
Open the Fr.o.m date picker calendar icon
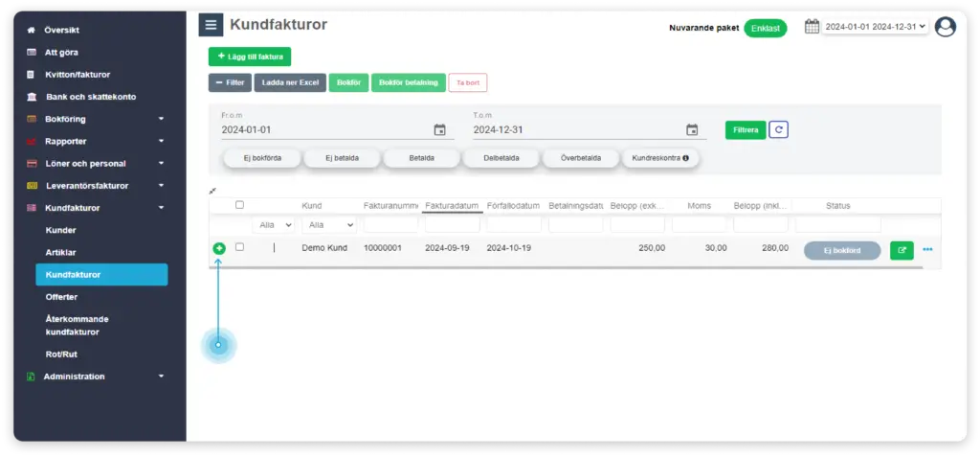tap(440, 130)
